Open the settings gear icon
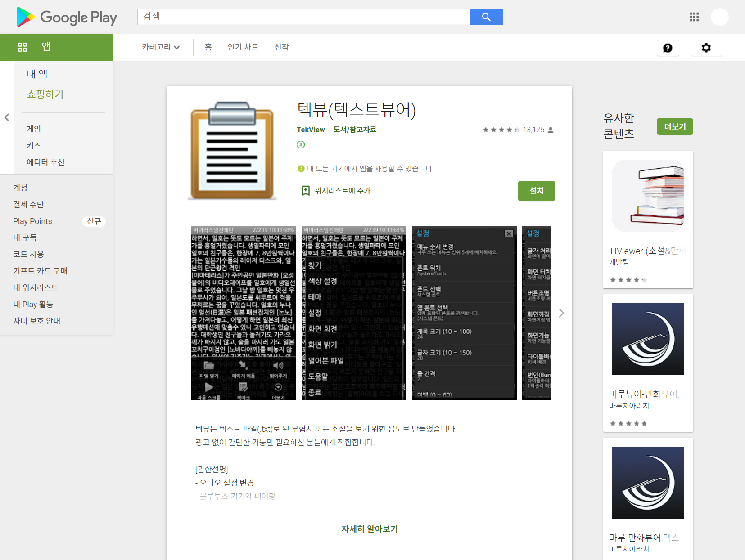 [x=706, y=48]
